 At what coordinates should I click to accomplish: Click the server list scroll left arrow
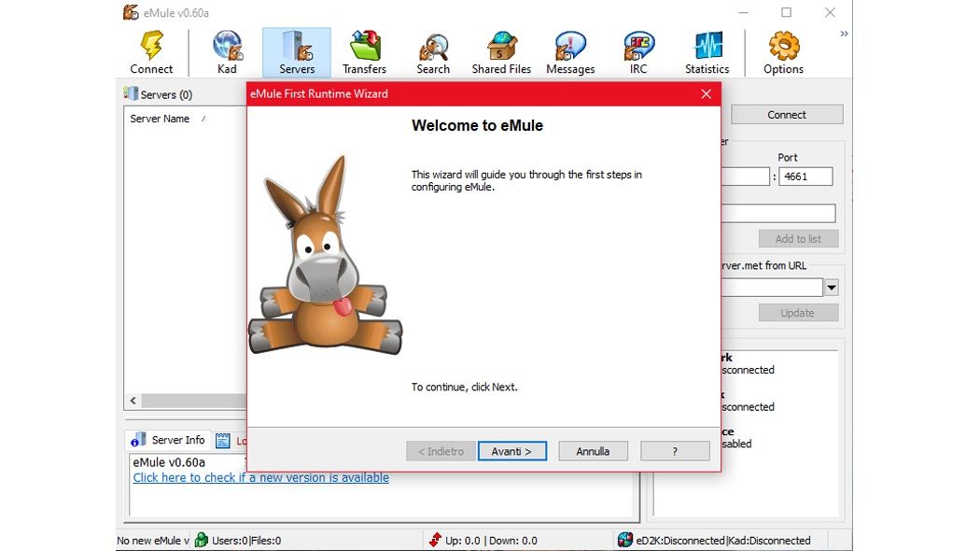coord(133,401)
